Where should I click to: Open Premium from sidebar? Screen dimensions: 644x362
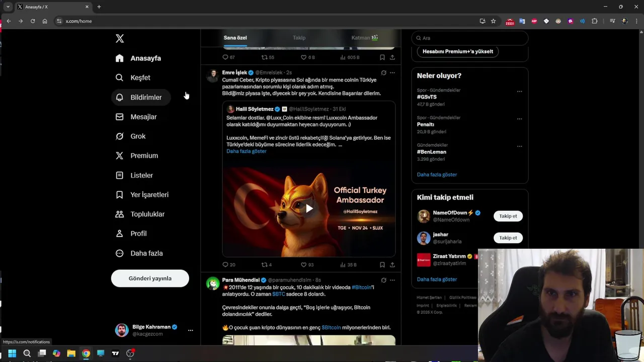click(137, 155)
